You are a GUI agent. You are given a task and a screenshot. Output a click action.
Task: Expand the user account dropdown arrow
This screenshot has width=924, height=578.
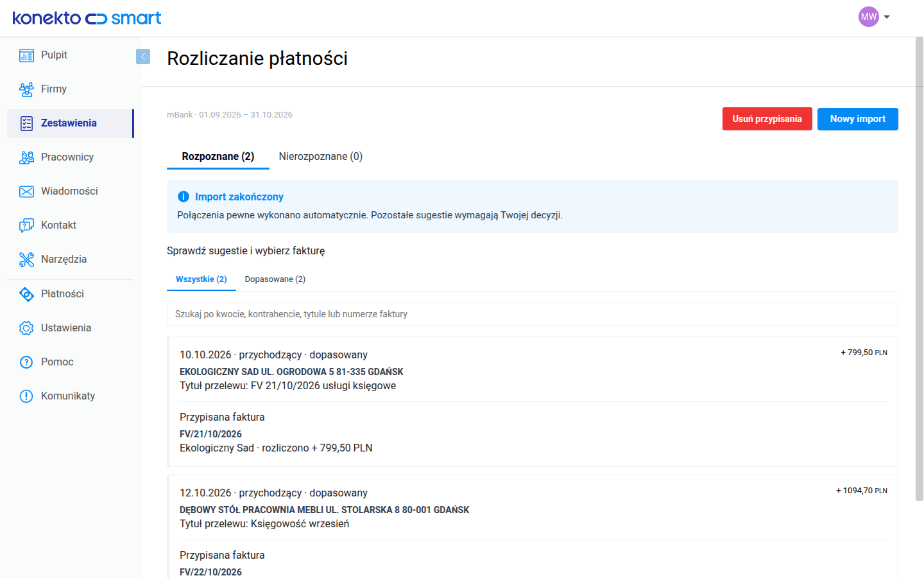click(887, 17)
